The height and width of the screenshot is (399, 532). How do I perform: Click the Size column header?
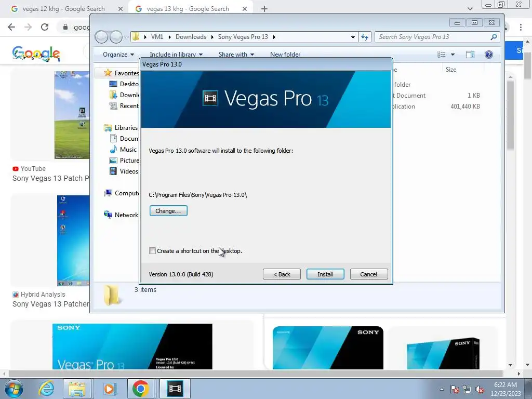click(x=451, y=70)
